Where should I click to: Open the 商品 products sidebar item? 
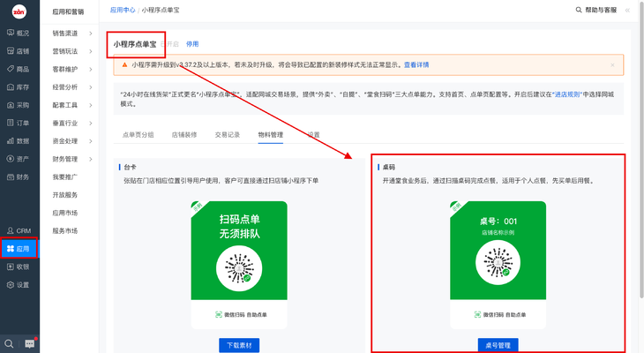tap(19, 69)
